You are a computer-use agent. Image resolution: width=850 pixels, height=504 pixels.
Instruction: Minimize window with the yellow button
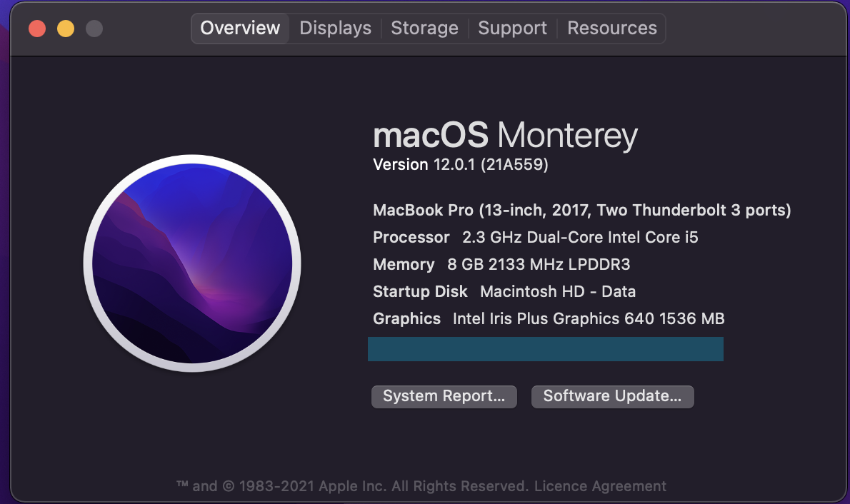point(66,29)
